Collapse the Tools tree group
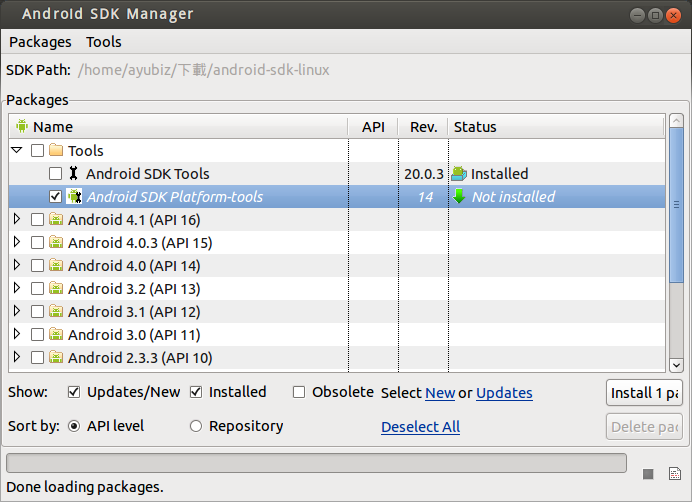This screenshot has height=502, width=692. (16, 151)
